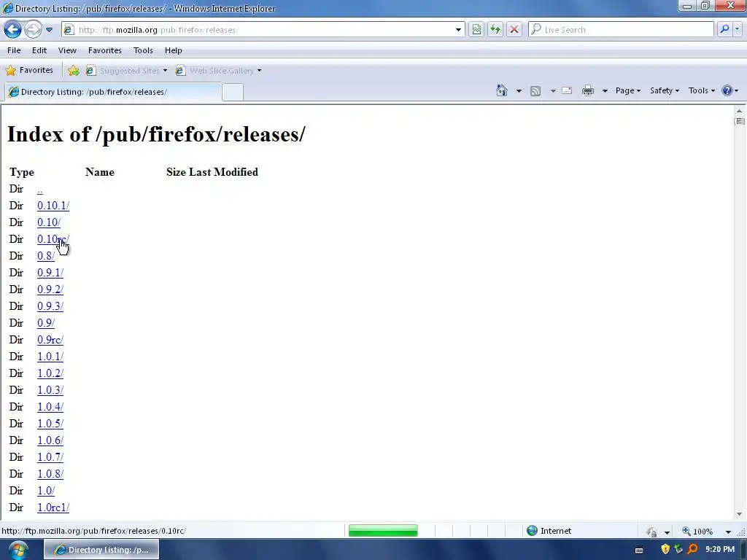This screenshot has height=560, width=747.
Task: Open the 0.9/ directory link
Action: [x=46, y=323]
